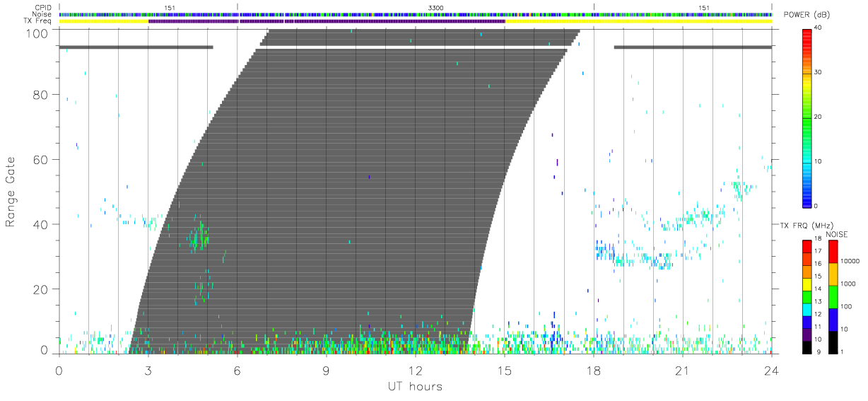868x401 pixels.
Task: Click the purple section of the TX Freq strip
Action: point(327,21)
